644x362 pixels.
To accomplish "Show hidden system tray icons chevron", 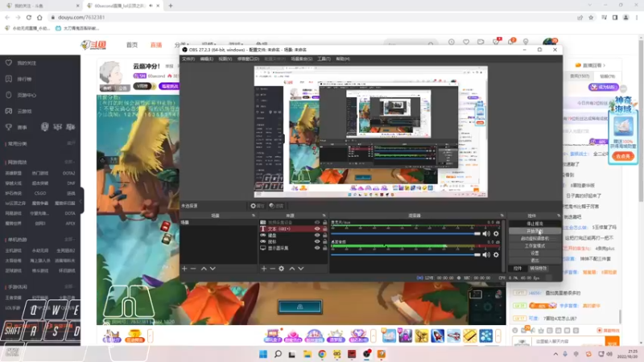I will click(555, 354).
